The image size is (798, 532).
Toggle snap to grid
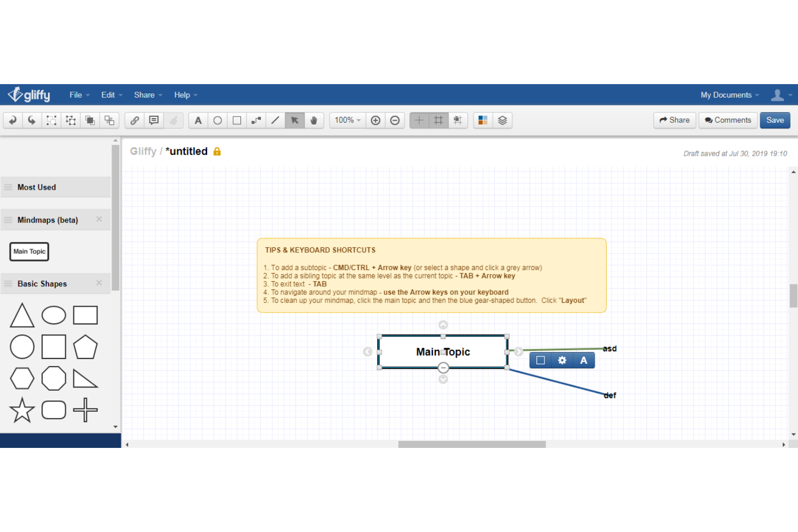pos(458,120)
